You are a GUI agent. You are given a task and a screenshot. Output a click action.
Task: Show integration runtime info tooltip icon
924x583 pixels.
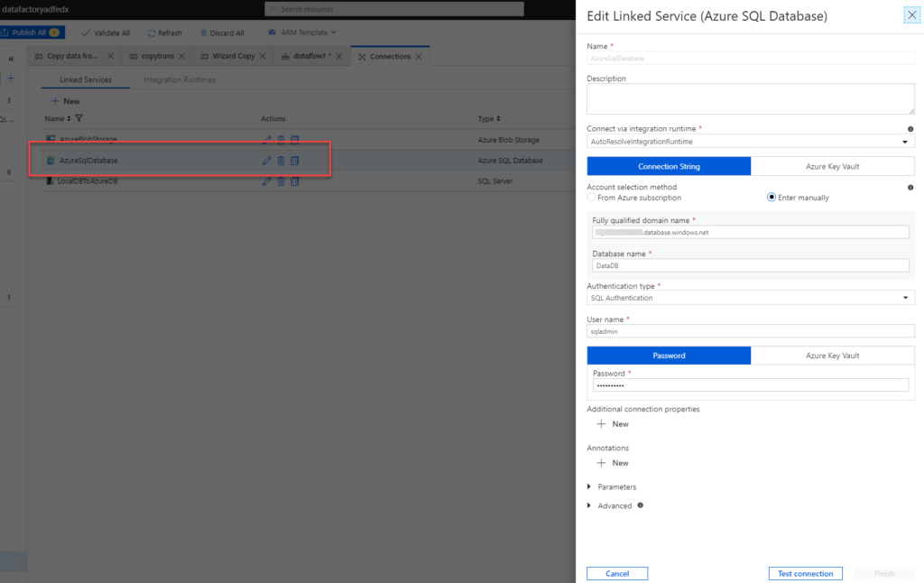[910, 129]
